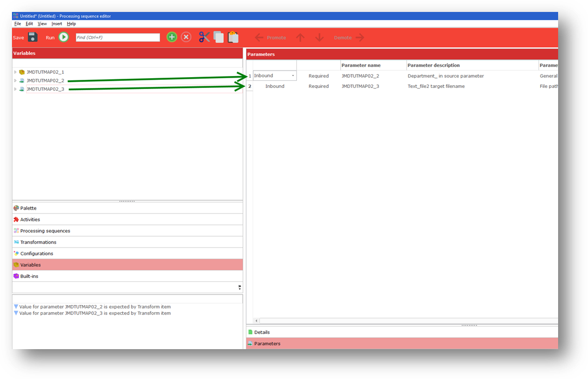
Task: Click the Promote left arrow icon
Action: pos(259,37)
